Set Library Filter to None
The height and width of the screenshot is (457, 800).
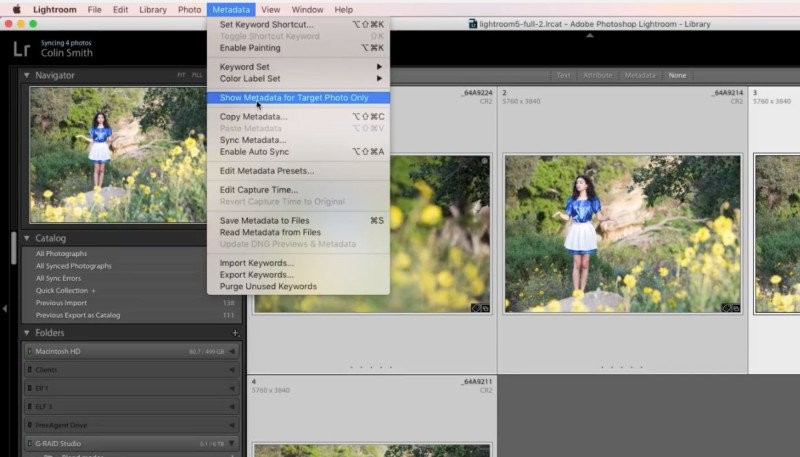[x=677, y=75]
